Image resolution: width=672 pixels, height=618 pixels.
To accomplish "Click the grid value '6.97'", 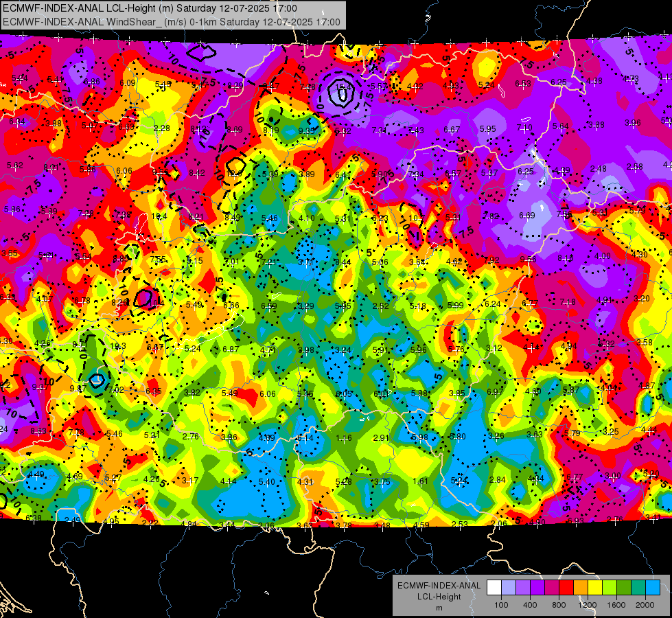I will [x=495, y=392].
